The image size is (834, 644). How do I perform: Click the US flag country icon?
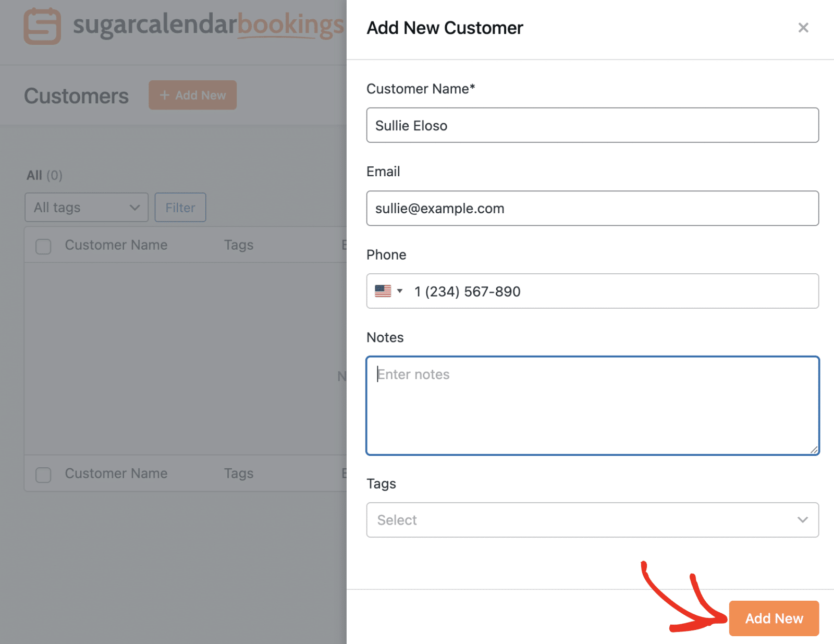coord(383,291)
